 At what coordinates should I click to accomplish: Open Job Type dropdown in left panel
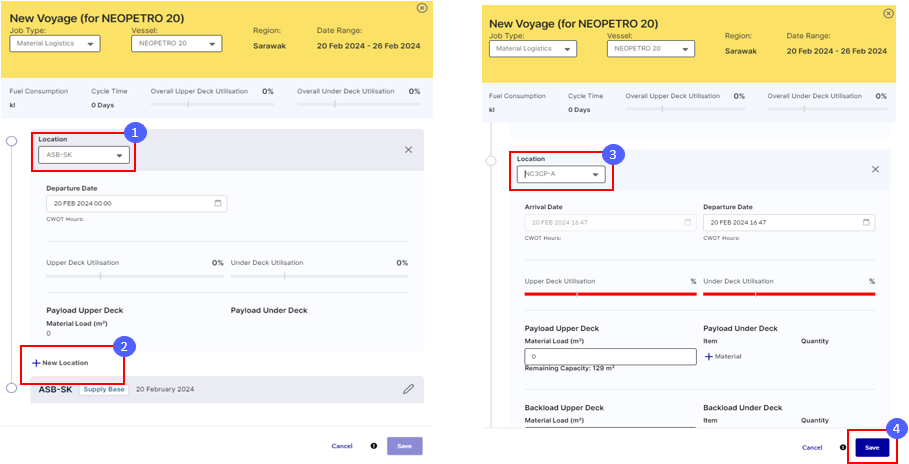pyautogui.click(x=55, y=44)
